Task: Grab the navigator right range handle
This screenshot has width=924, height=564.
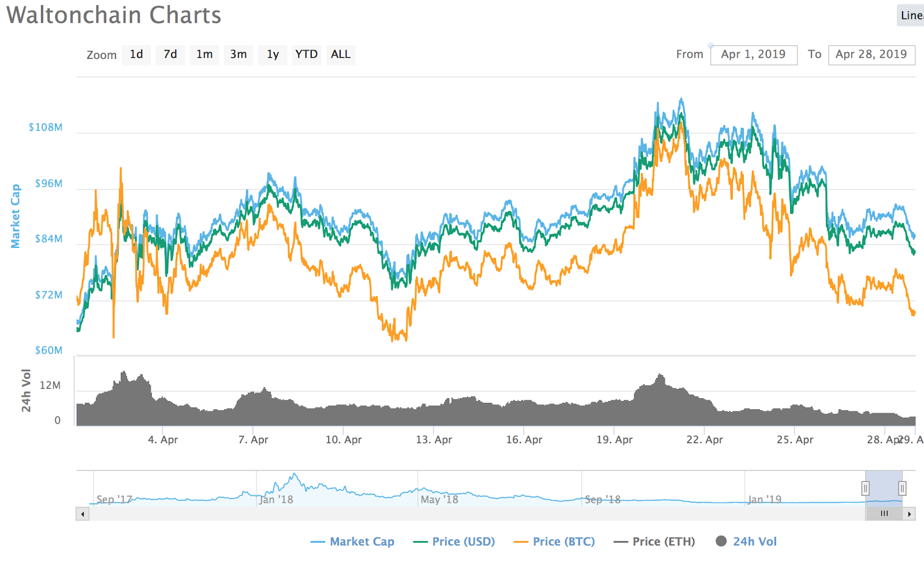Action: tap(902, 489)
